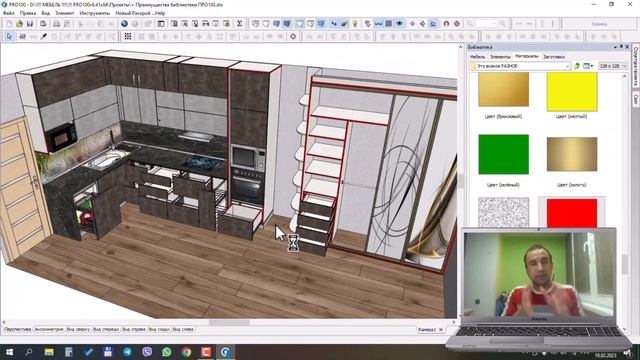The image size is (640, 360).
Task: Open the Библиотека panel menu arrow
Action: 615,47
